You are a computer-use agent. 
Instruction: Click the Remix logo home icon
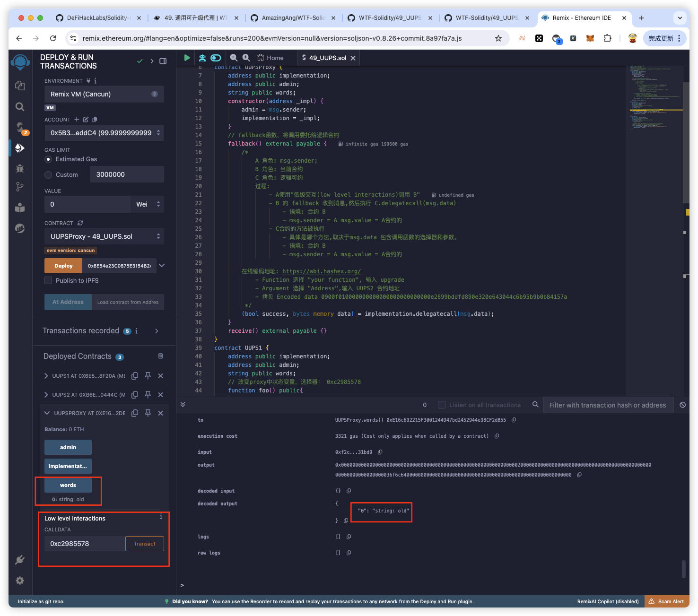(20, 62)
